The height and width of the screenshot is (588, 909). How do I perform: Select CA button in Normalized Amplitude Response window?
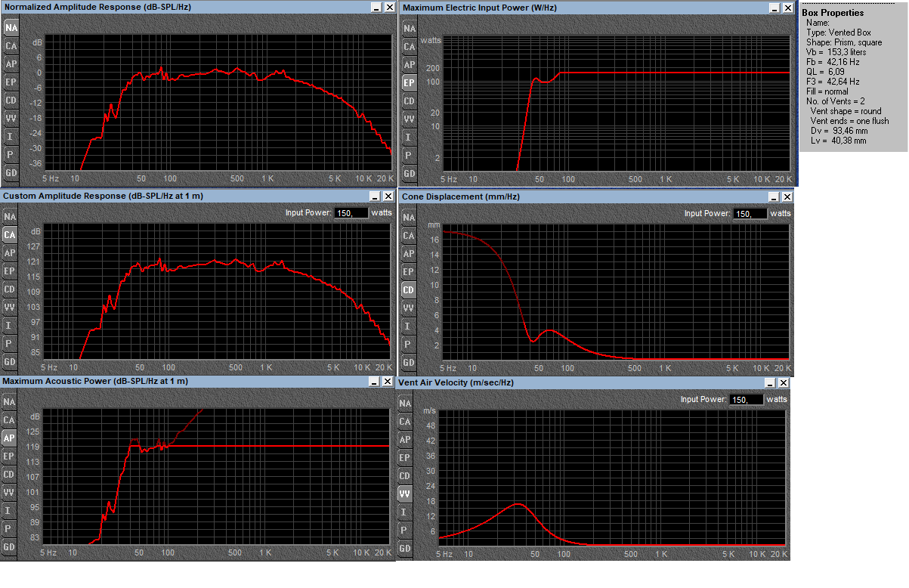pos(11,46)
